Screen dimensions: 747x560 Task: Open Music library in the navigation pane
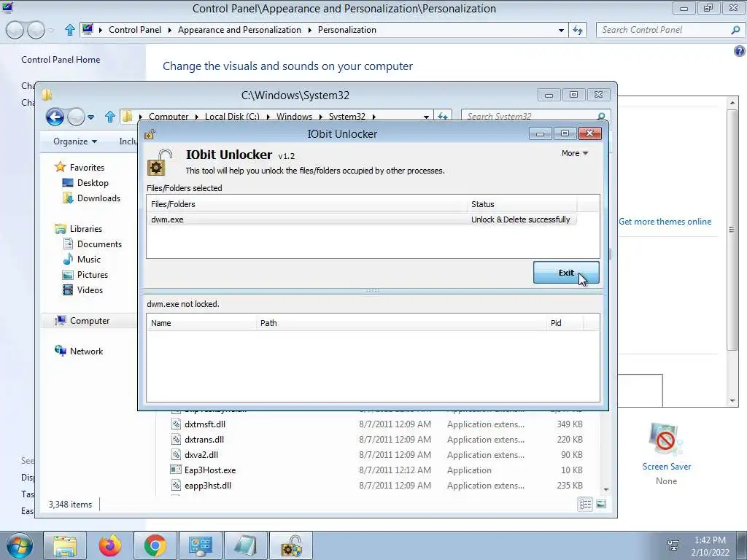[x=88, y=260]
